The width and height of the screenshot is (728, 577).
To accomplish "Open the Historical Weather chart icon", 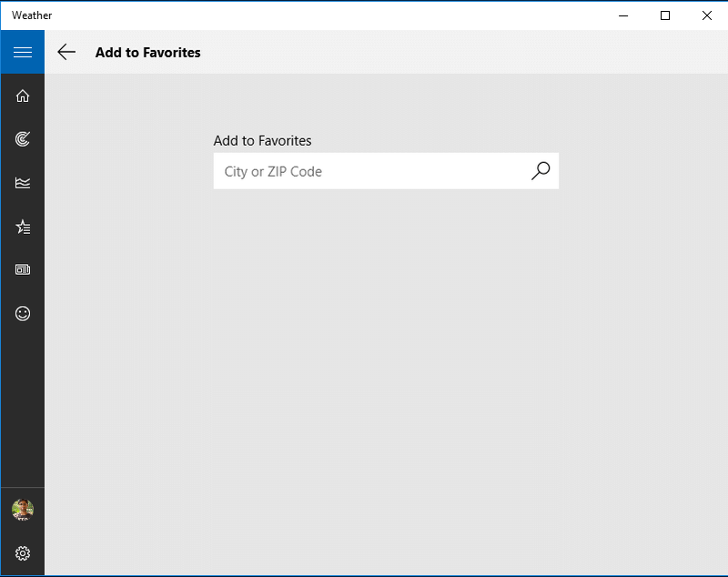I will [x=22, y=183].
